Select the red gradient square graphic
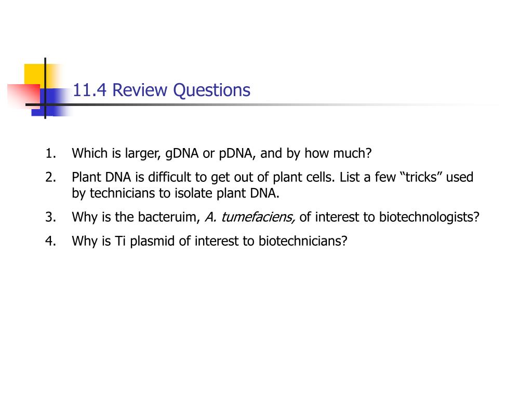Viewport: 532px width, 399px height. [x=23, y=96]
